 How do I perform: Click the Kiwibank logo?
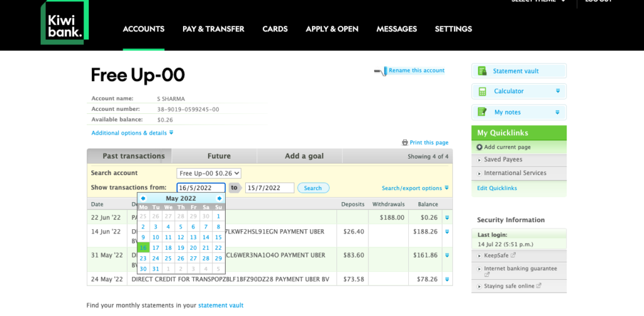point(65,23)
